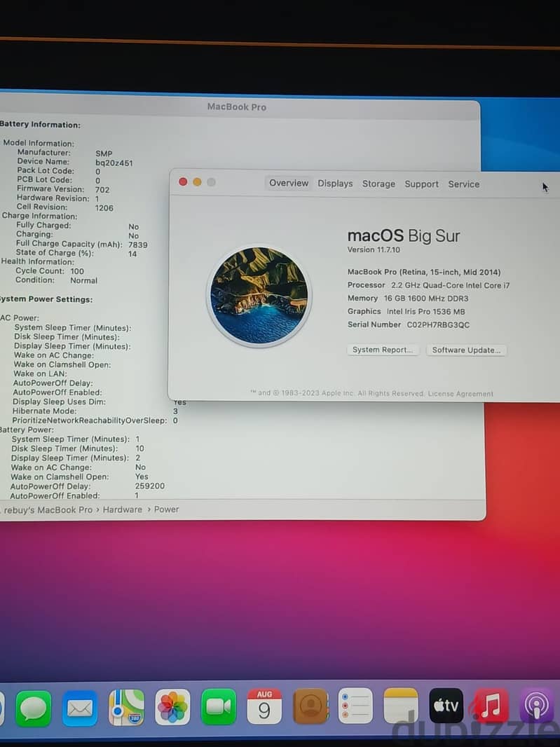
Task: Click Cell Revision value 1206
Action: coord(104,207)
